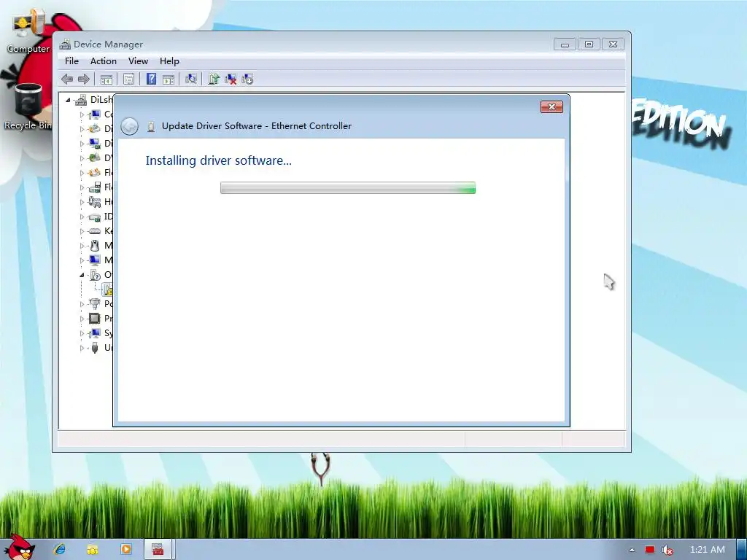Select the Keyboards category icon
Image resolution: width=747 pixels, height=560 pixels.
click(95, 231)
